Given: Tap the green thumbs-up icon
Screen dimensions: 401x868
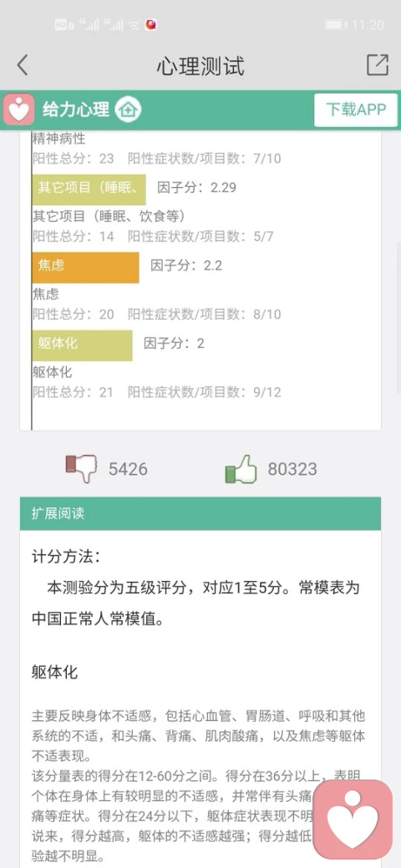Looking at the screenshot, I should tap(241, 469).
